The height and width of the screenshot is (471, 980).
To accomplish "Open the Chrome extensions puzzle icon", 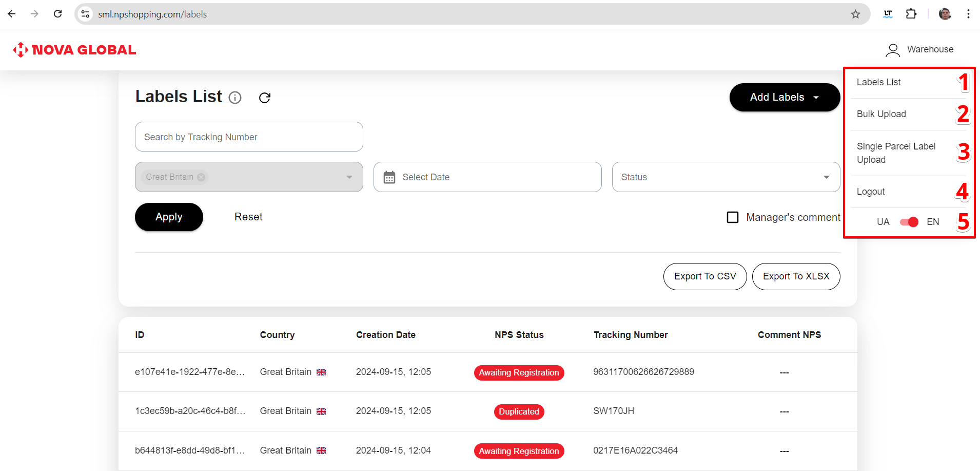I will [911, 14].
